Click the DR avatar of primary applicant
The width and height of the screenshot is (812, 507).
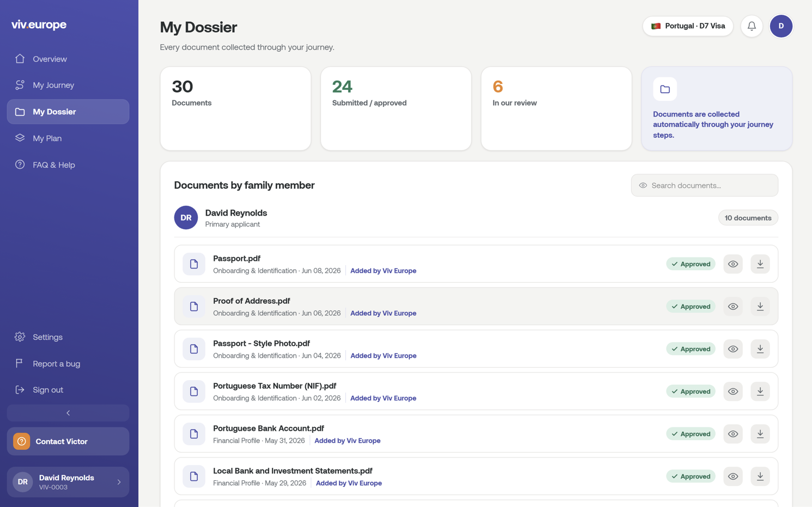coord(186,218)
